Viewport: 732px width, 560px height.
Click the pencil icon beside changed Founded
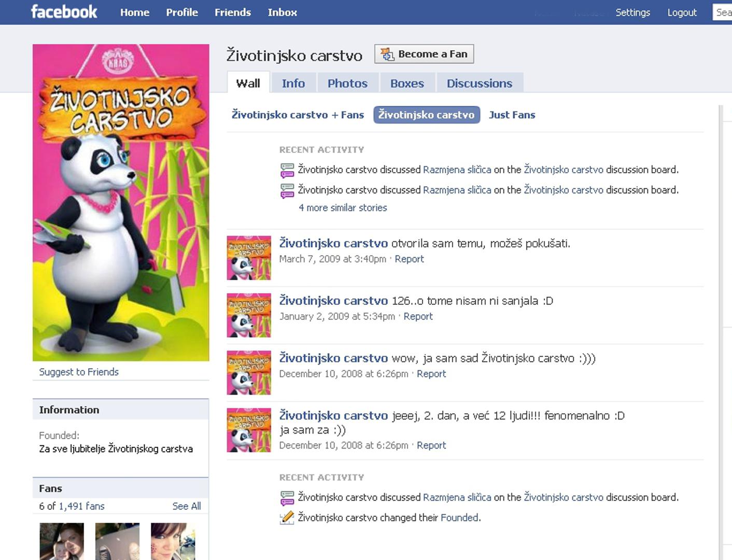point(287,517)
